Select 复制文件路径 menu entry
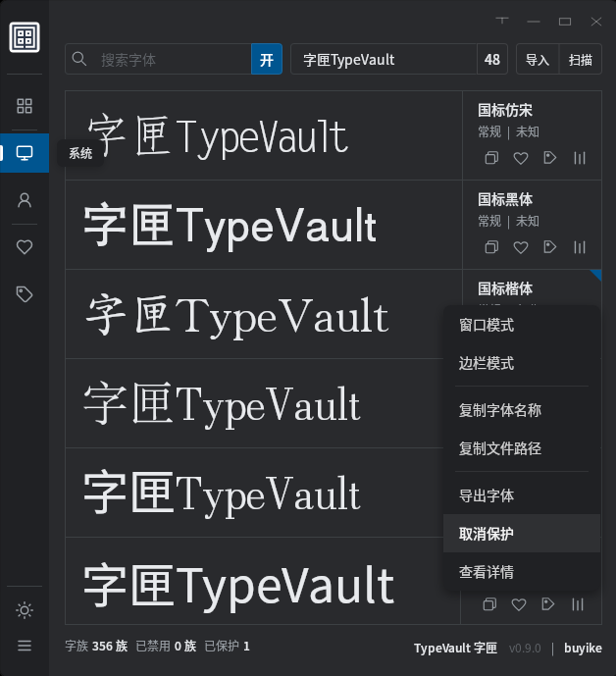Screen dimensions: 616x676 (522, 448)
